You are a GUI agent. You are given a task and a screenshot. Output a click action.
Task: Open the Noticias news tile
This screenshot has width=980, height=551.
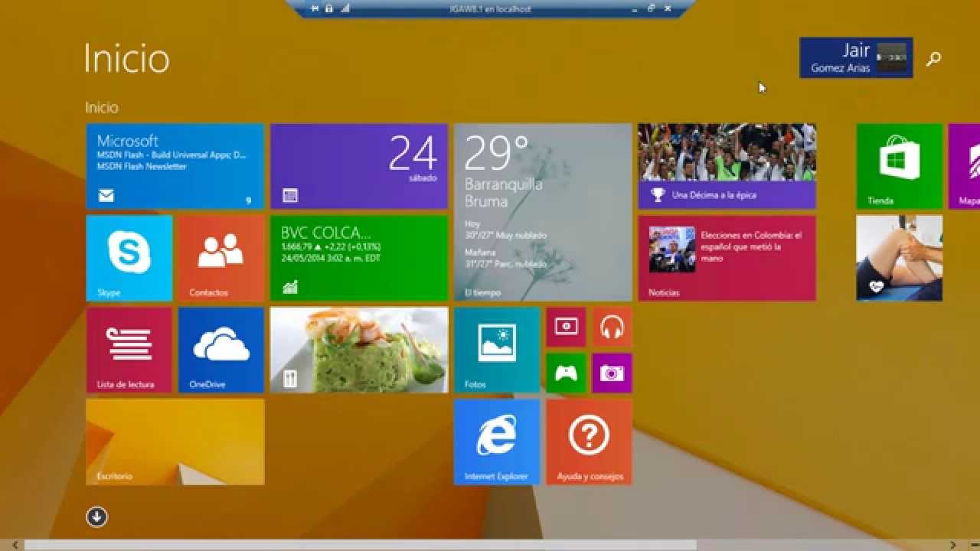pos(727,258)
